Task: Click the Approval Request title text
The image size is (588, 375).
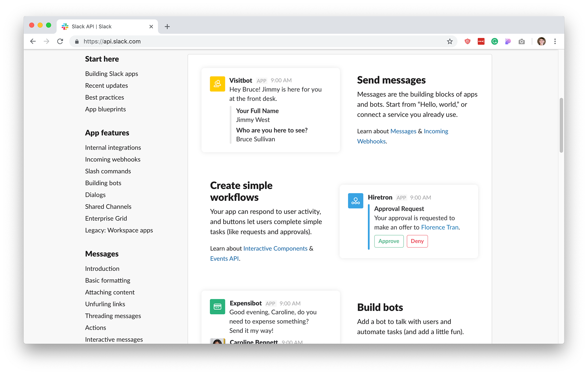Action: (x=399, y=209)
